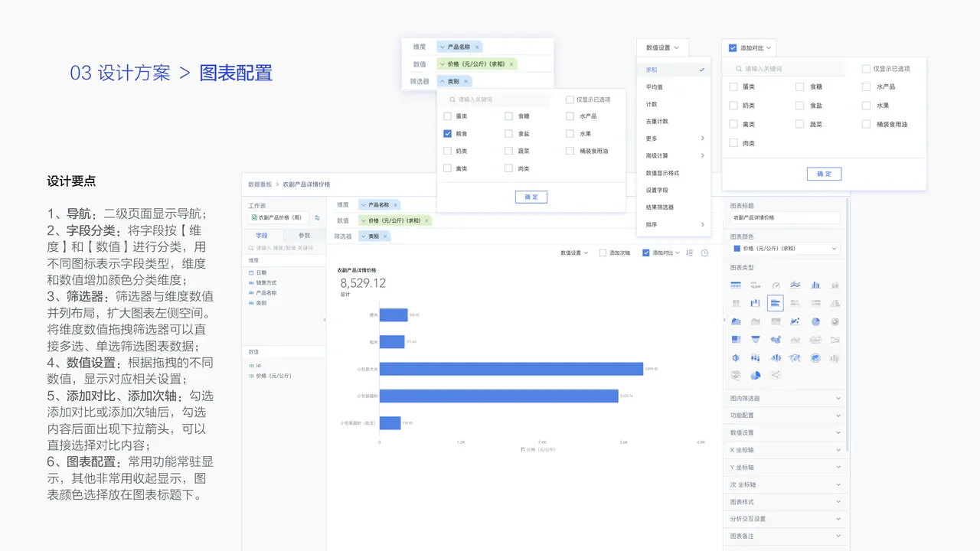Select the KPI number card chart type
Screen dimensions: 980x551
pyautogui.click(x=756, y=285)
